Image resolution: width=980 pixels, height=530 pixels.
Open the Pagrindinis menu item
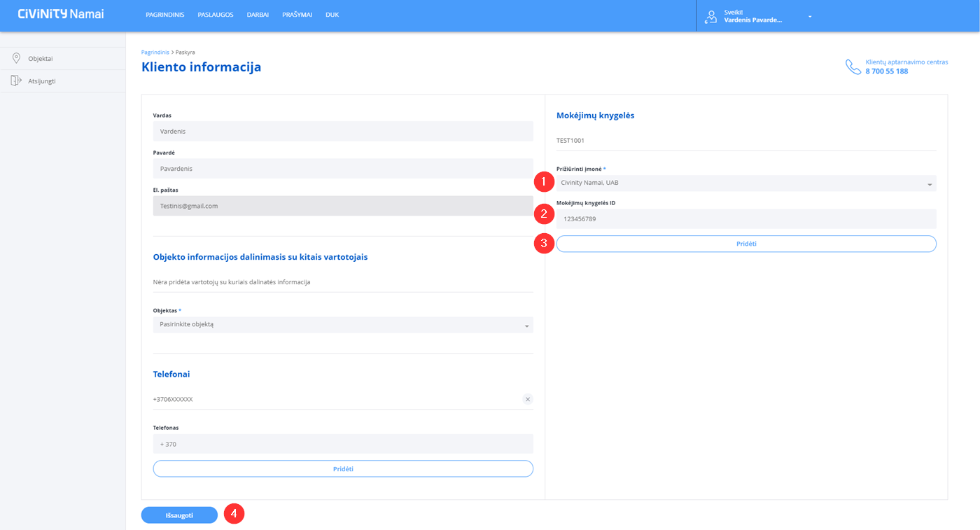tap(165, 15)
